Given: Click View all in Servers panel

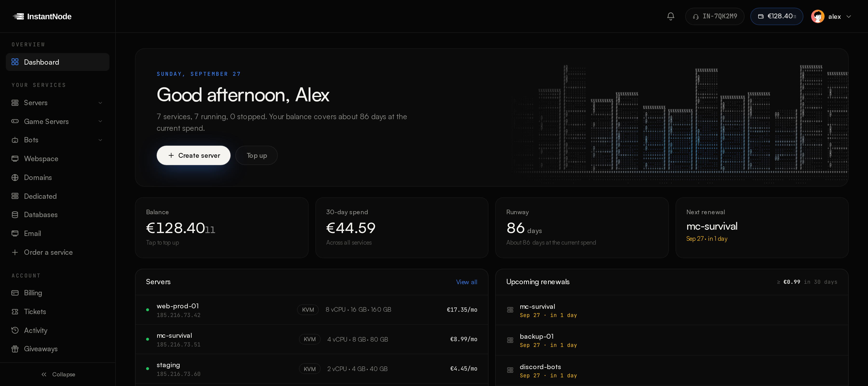Looking at the screenshot, I should [x=466, y=282].
